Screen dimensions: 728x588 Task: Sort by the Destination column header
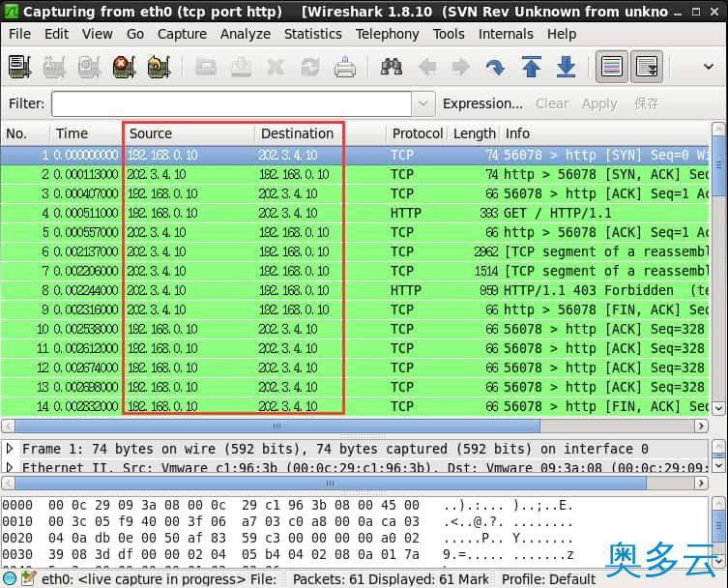(320, 133)
